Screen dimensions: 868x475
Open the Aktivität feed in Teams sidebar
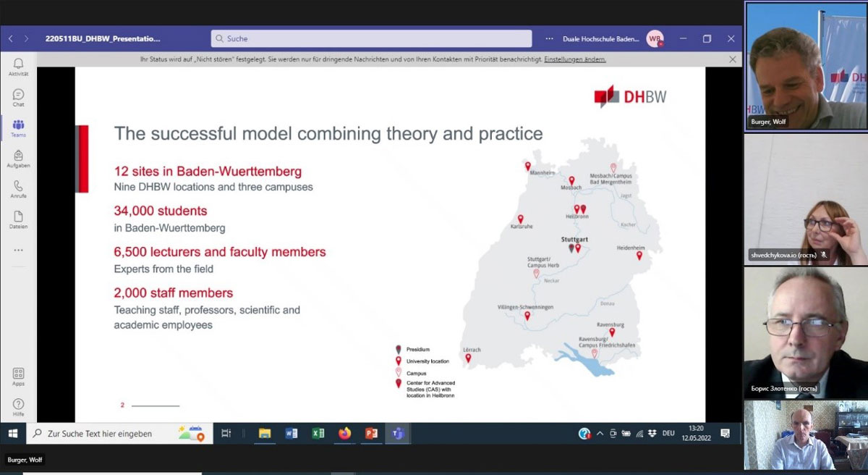pyautogui.click(x=18, y=67)
